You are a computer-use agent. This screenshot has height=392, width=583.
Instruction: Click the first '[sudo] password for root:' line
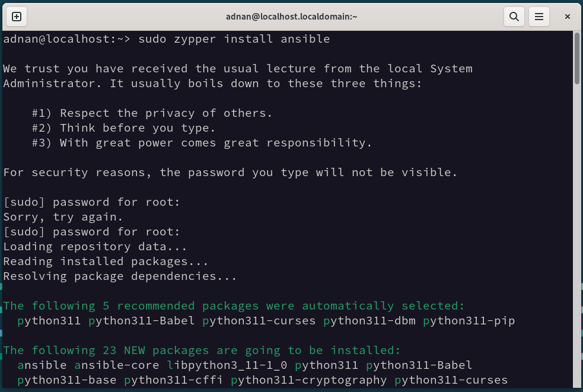[91, 202]
